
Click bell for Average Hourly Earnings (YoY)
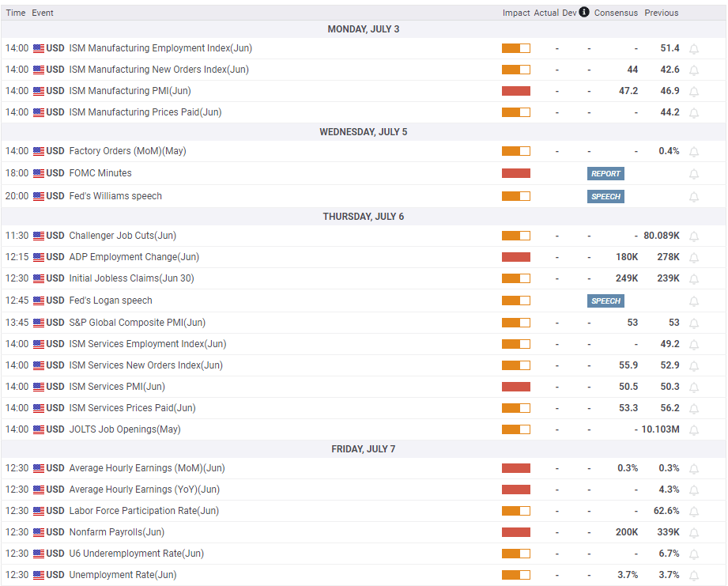(x=694, y=490)
